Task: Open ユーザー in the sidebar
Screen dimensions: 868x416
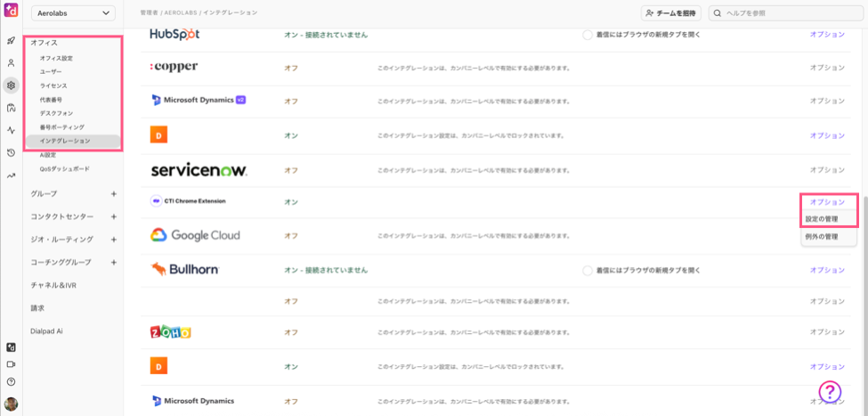Action: [51, 72]
